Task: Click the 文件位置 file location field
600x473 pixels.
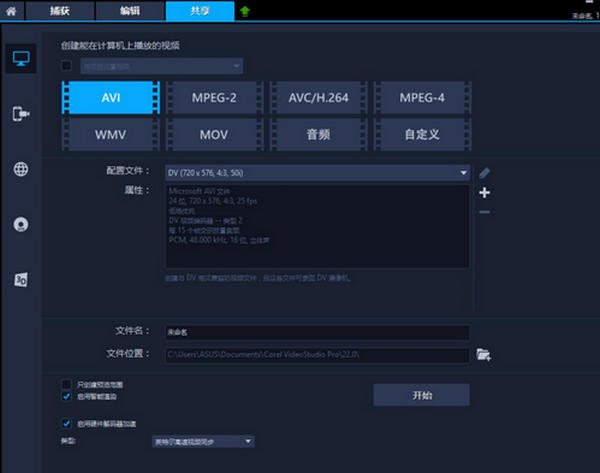Action: 317,355
